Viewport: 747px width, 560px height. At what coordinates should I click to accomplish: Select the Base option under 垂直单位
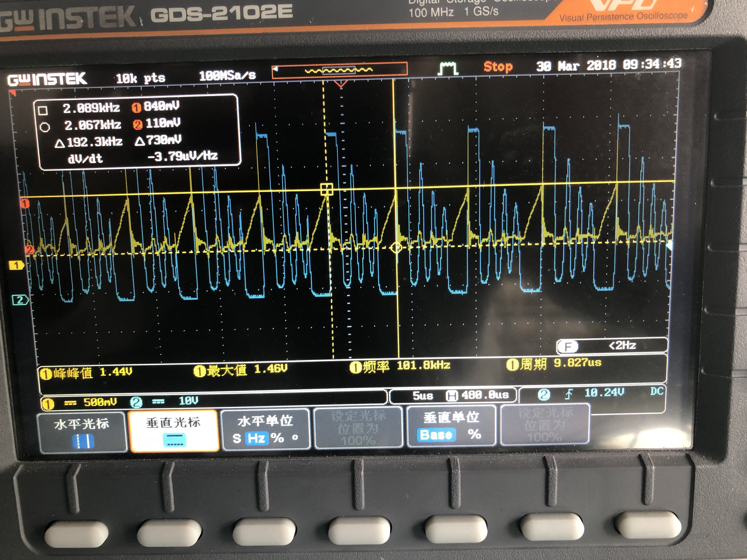tap(436, 434)
